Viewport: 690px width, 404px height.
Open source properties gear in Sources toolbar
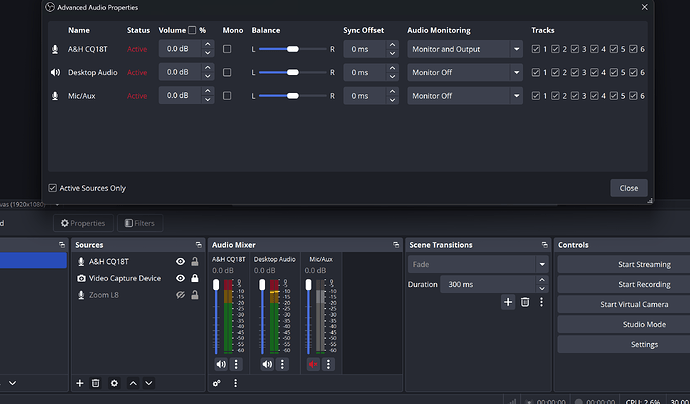pyautogui.click(x=114, y=383)
